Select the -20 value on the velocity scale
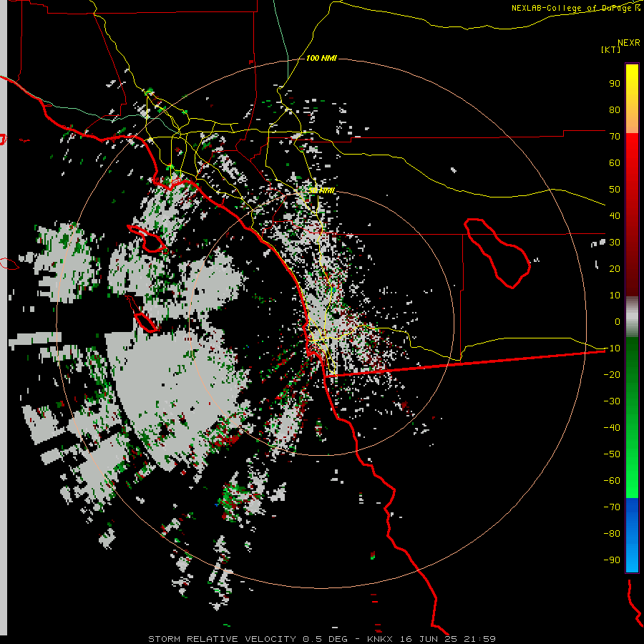The height and width of the screenshot is (644, 644). pyautogui.click(x=612, y=375)
